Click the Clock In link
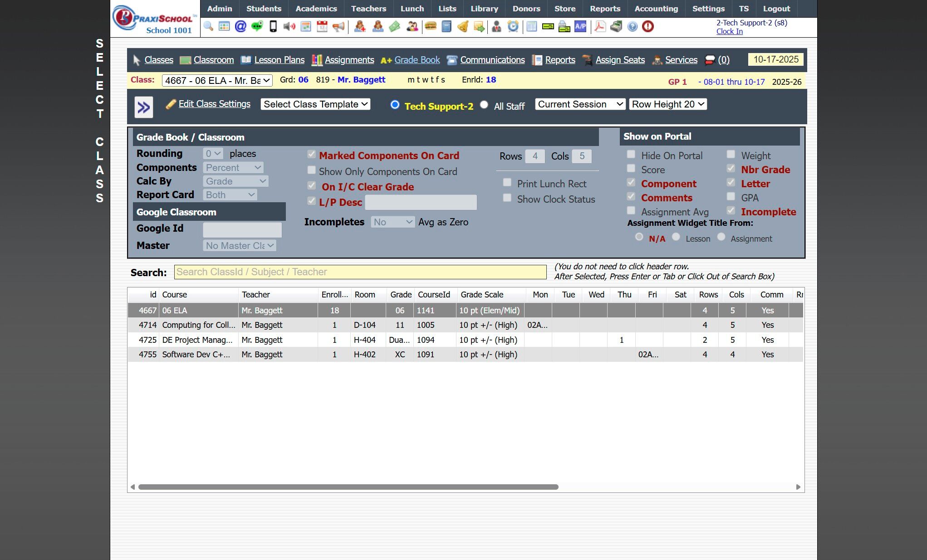The height and width of the screenshot is (560, 927). [x=729, y=31]
